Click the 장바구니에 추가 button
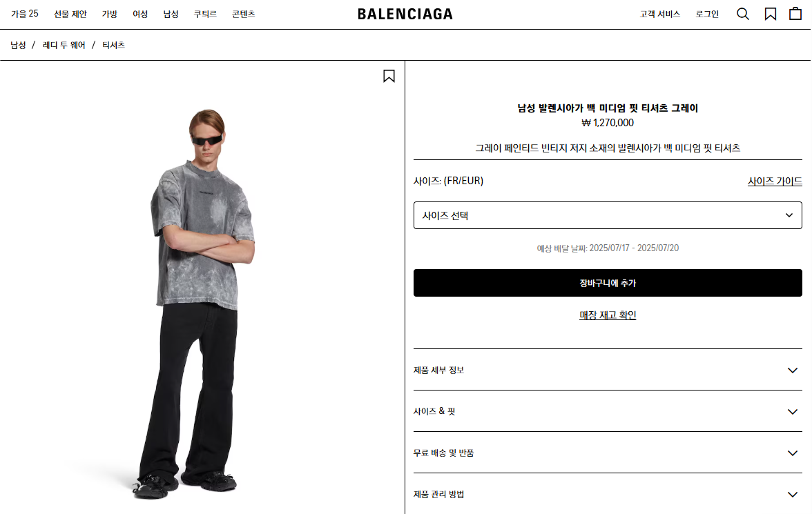The image size is (812, 514). [608, 283]
